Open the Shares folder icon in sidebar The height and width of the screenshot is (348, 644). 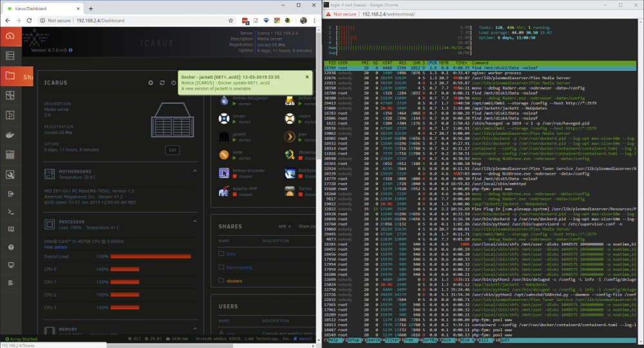click(x=11, y=76)
